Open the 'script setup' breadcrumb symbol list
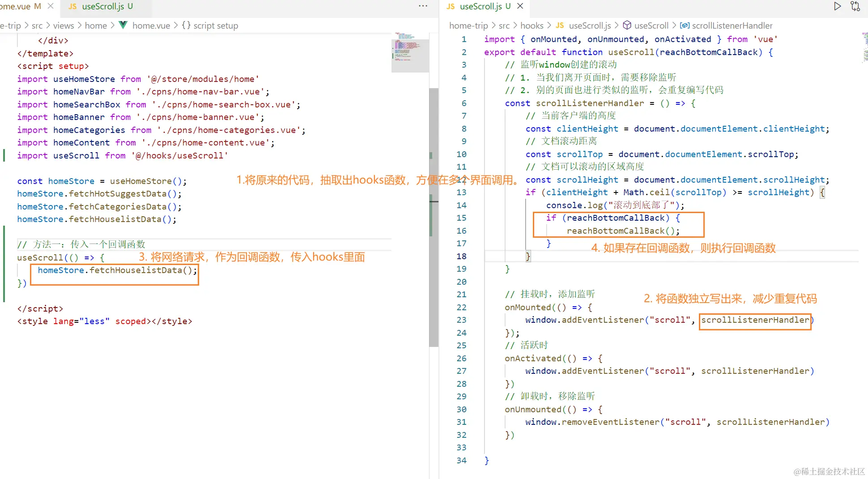The width and height of the screenshot is (868, 479). (x=216, y=26)
